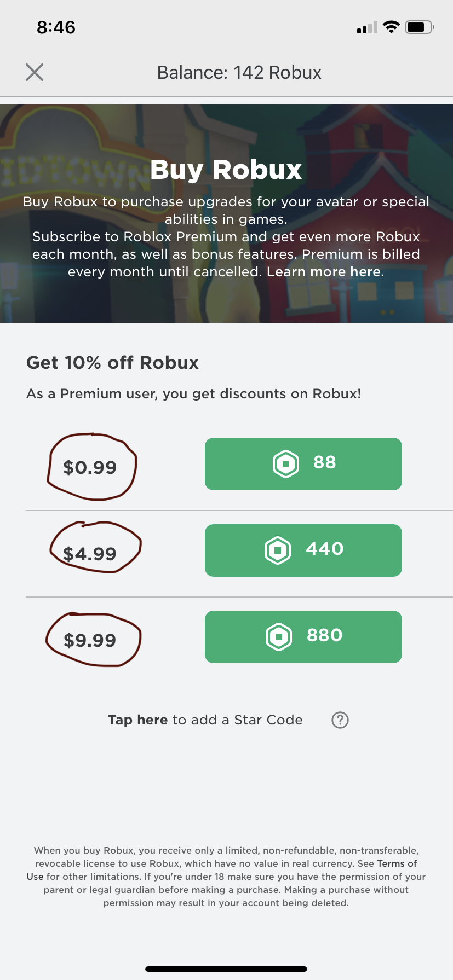The image size is (453, 980).
Task: Click the Robux icon on the 880 button
Action: coord(279,637)
